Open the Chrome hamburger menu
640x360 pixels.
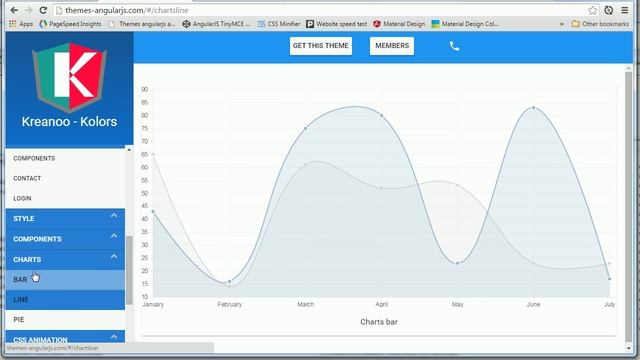[624, 10]
